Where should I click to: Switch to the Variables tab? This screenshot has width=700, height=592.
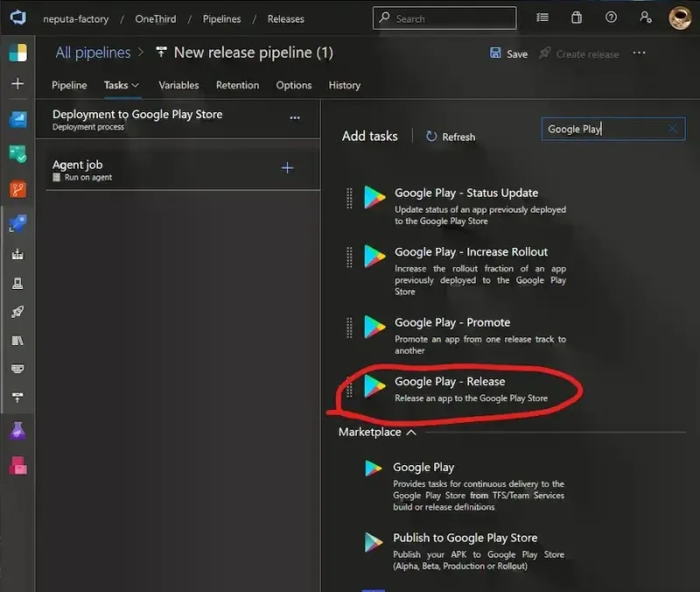pos(178,85)
